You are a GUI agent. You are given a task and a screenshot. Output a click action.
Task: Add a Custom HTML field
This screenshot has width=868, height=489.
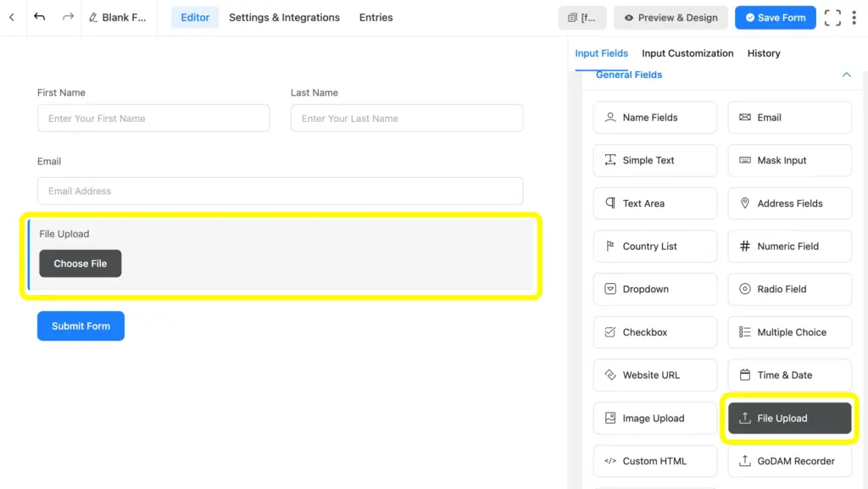click(x=654, y=460)
